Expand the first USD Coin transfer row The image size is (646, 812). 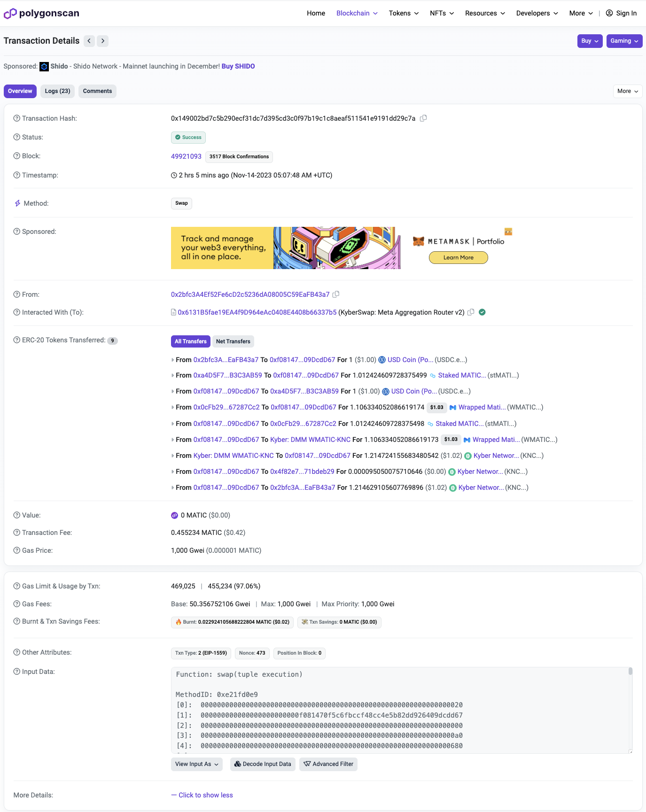(172, 360)
